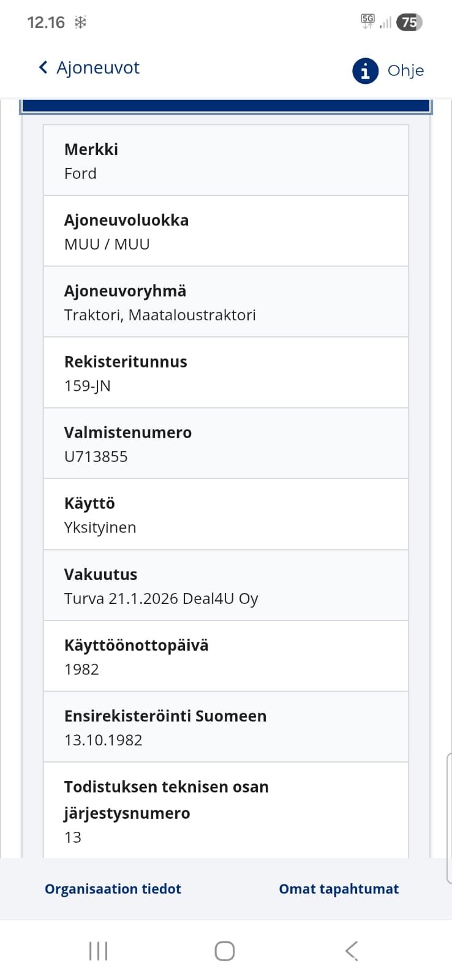The width and height of the screenshot is (452, 980).
Task: Select the Merkki Ford row
Action: click(x=225, y=160)
